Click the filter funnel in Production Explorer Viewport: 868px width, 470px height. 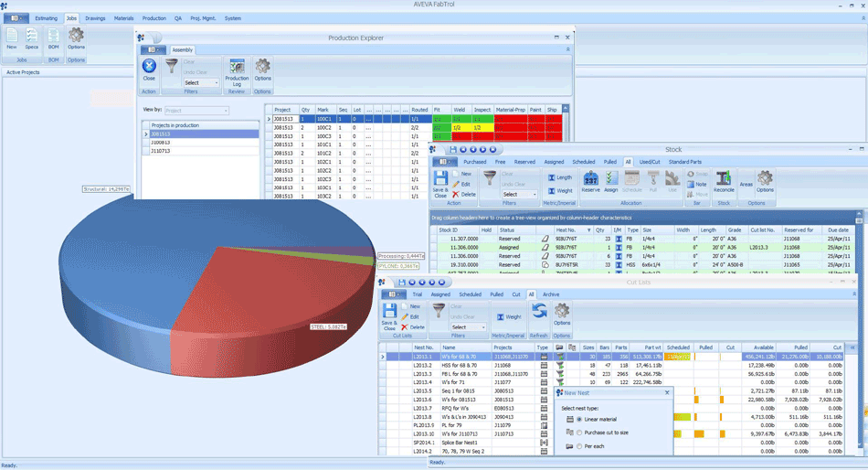172,67
